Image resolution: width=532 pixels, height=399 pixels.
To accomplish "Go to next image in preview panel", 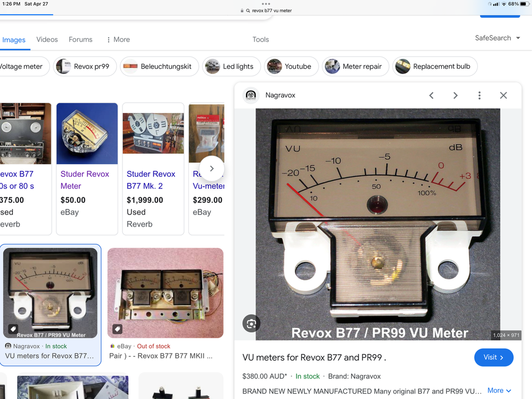I will click(x=456, y=95).
